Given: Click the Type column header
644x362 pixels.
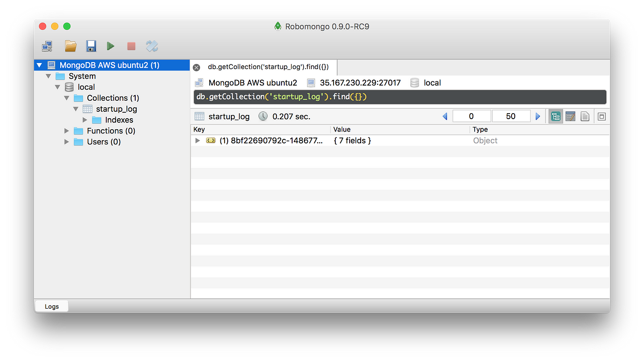Looking at the screenshot, I should [x=540, y=130].
